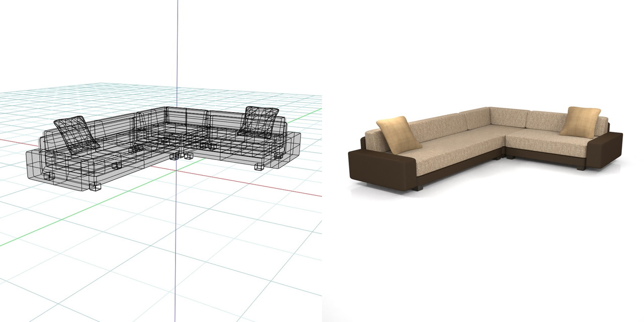Select the right wireframe pillow in the viewport
Viewport: 644px width, 322px height.
tap(259, 121)
